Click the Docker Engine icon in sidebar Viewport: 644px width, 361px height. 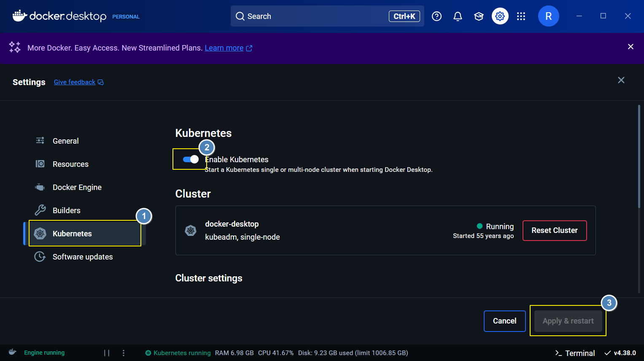click(x=40, y=187)
